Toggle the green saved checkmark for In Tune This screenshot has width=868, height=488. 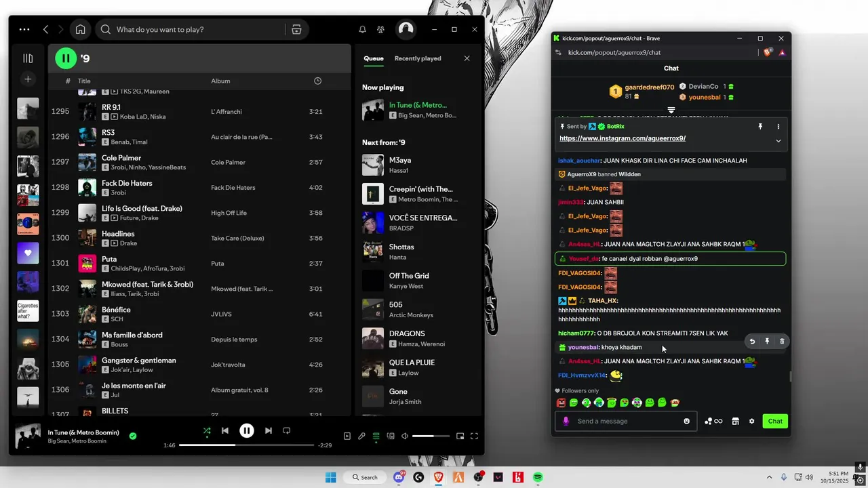point(133,436)
